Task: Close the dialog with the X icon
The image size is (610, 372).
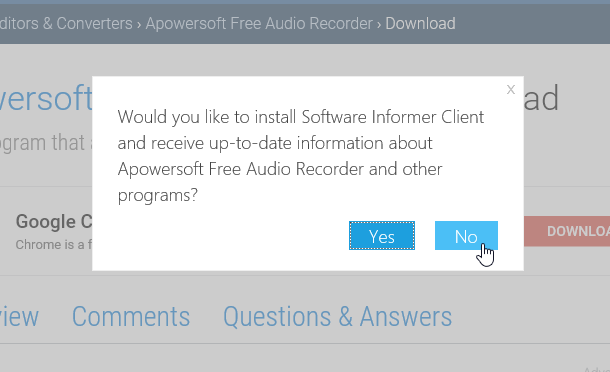Action: 510,90
